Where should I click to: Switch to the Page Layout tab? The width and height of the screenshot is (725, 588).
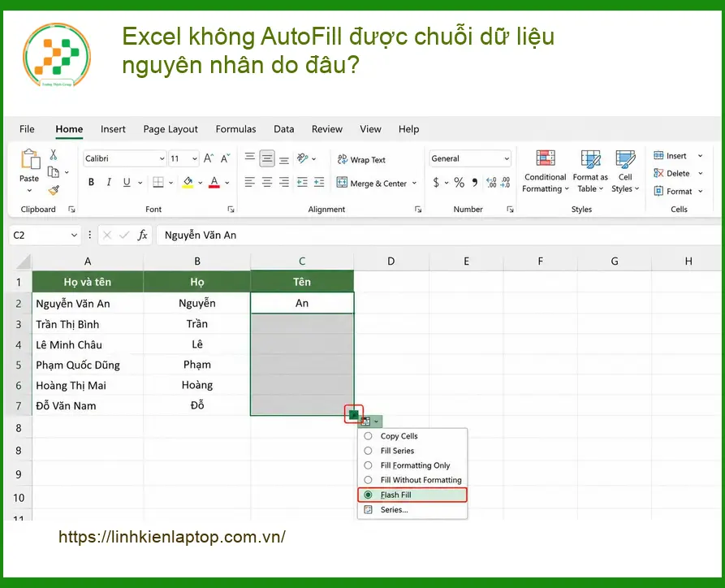170,129
